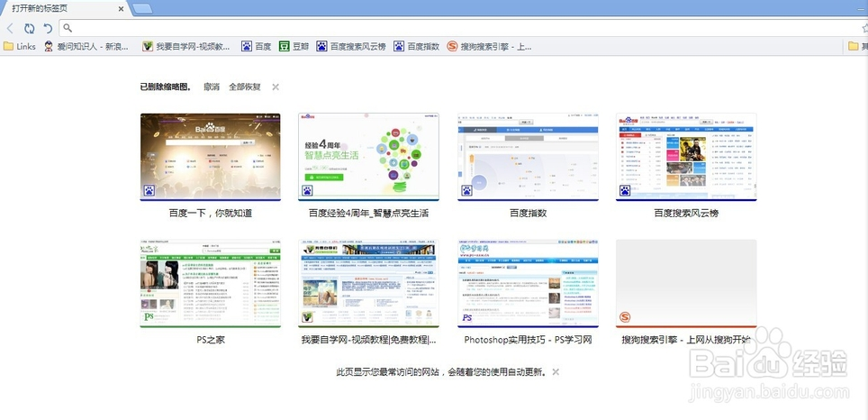Reload the page with the refresh icon
This screenshot has height=420, width=868.
click(x=29, y=28)
